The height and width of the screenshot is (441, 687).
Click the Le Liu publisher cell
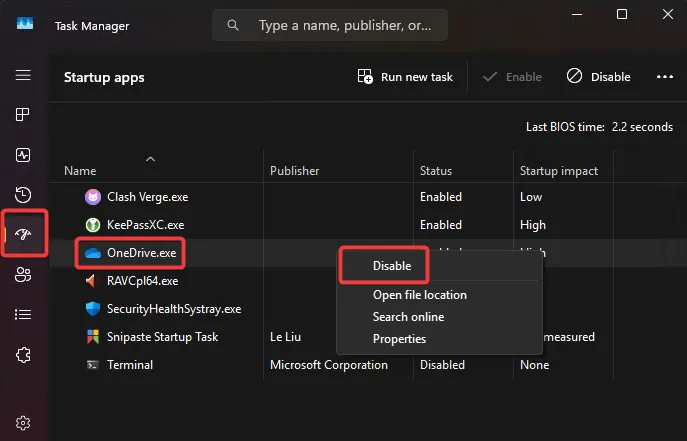point(285,337)
